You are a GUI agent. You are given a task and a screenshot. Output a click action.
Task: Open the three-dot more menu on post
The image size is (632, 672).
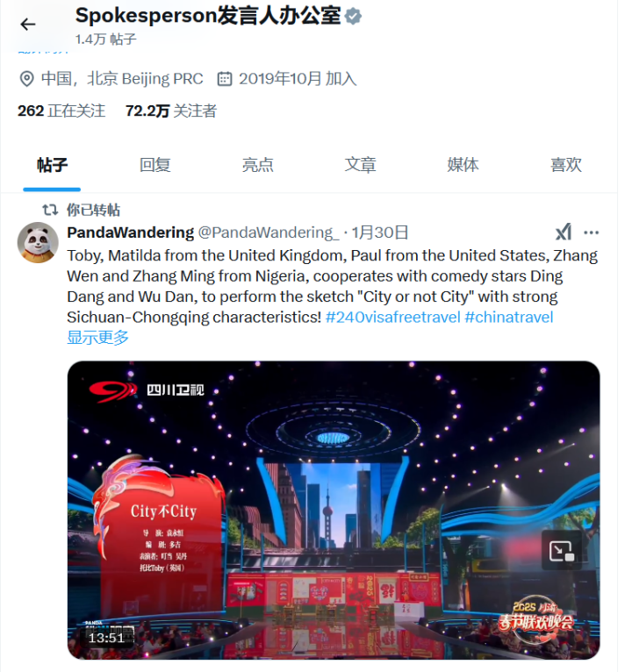pos(592,232)
